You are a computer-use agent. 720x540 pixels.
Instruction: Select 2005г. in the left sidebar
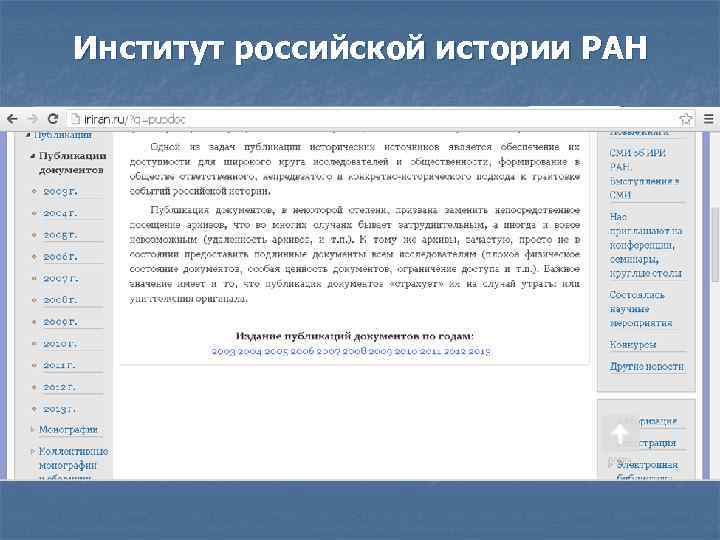(x=60, y=235)
